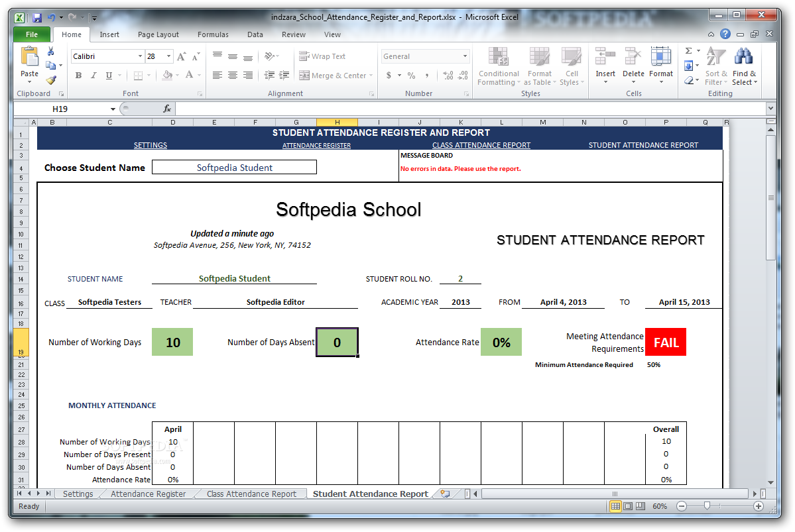
Task: Click the Accounting dollar format icon
Action: (389, 76)
